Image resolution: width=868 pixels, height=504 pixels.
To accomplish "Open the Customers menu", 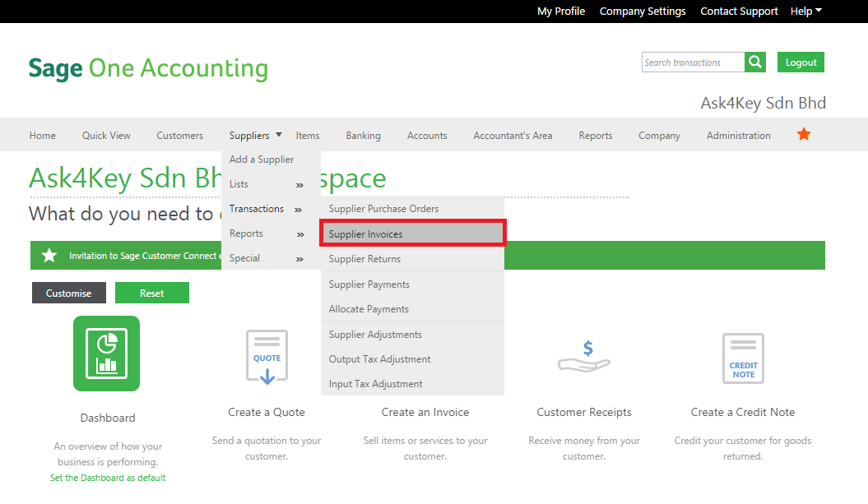I will [180, 136].
